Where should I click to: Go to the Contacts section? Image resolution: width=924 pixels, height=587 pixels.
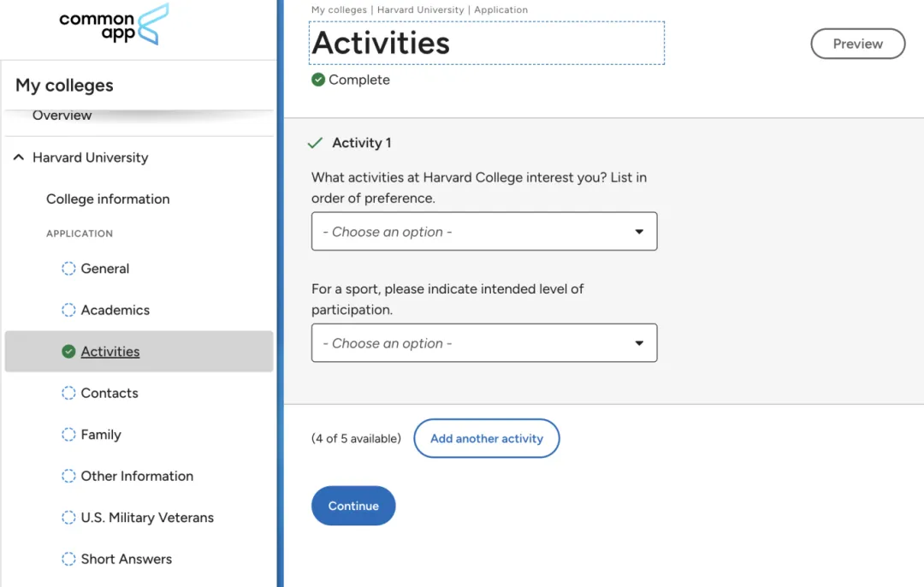pos(109,393)
